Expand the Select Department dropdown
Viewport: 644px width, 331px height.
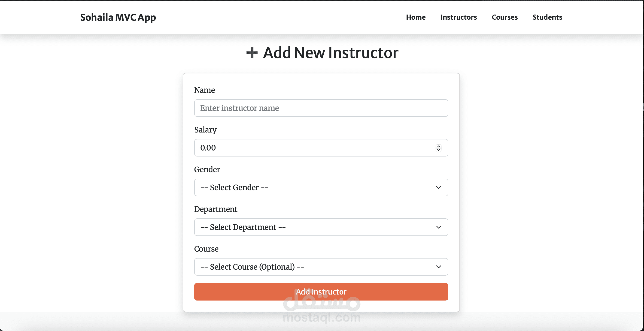[x=321, y=227]
